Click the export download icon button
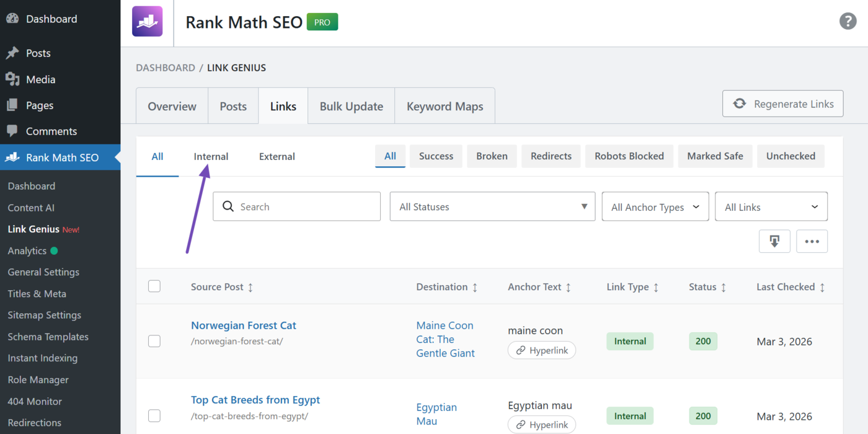The image size is (868, 434). (774, 241)
